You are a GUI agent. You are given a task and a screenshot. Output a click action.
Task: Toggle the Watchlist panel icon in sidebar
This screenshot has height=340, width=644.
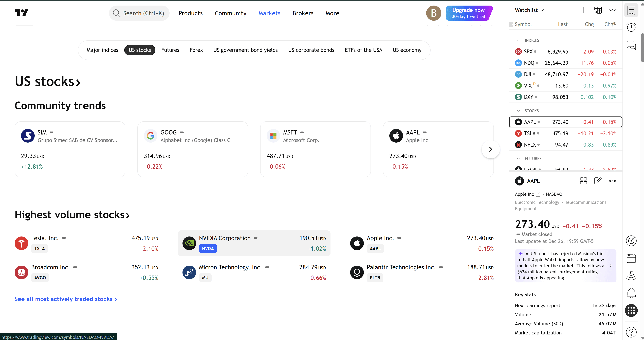coord(631,10)
